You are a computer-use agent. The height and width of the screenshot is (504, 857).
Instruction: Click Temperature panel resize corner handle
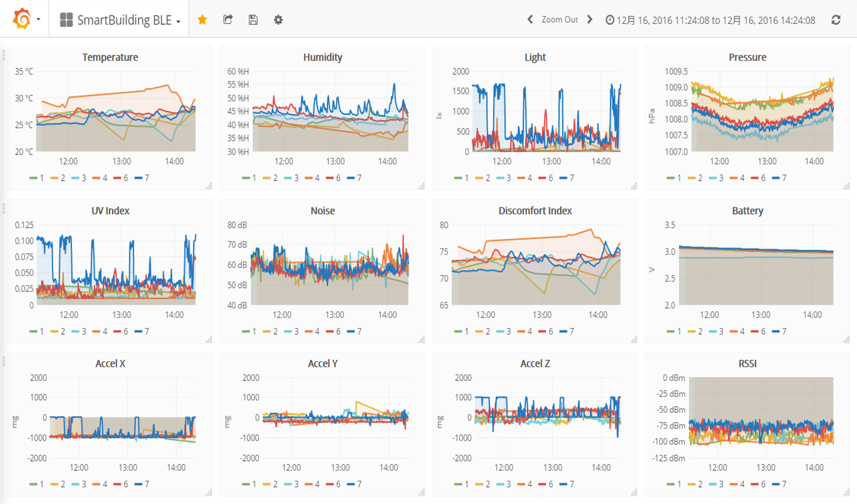click(x=209, y=186)
